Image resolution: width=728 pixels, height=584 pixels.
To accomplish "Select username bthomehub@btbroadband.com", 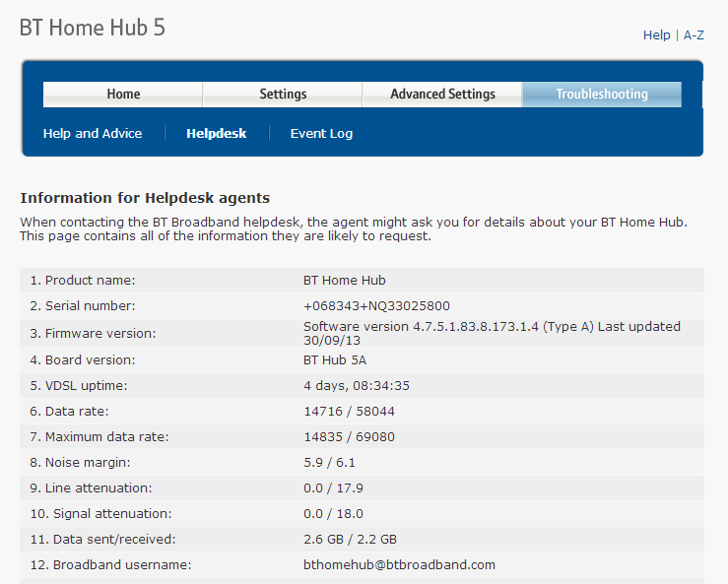I will click(x=399, y=564).
